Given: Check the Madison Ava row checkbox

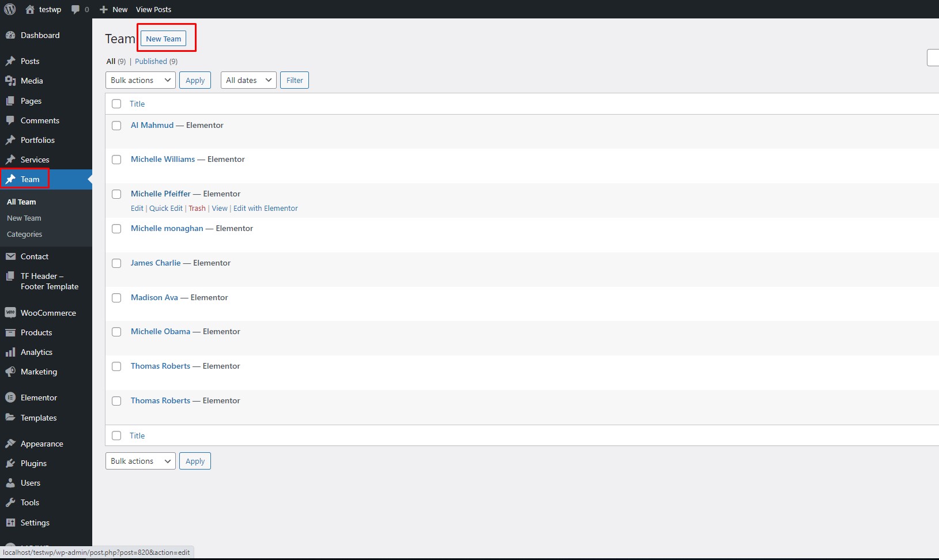Looking at the screenshot, I should tap(116, 298).
